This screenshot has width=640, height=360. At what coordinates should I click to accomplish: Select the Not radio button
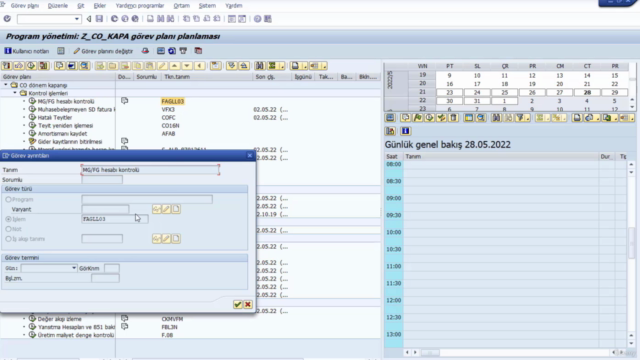pos(8,229)
